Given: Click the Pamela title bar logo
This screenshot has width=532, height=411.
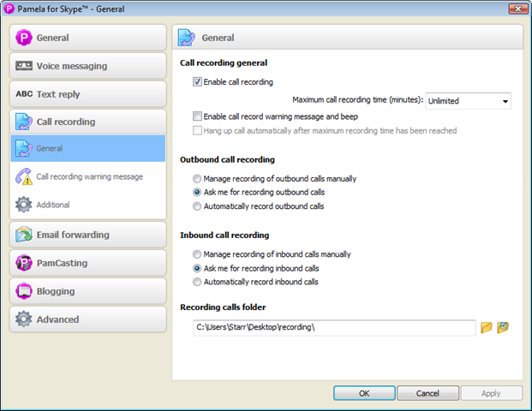Looking at the screenshot, I should tap(9, 9).
